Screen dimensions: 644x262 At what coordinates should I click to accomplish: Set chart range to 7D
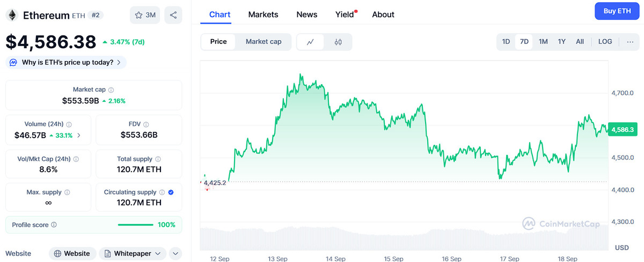pyautogui.click(x=524, y=42)
